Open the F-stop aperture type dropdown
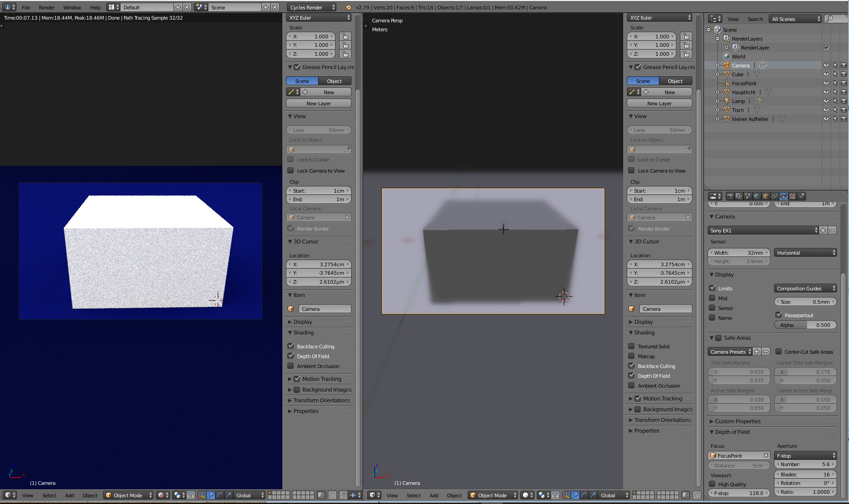 coord(805,455)
